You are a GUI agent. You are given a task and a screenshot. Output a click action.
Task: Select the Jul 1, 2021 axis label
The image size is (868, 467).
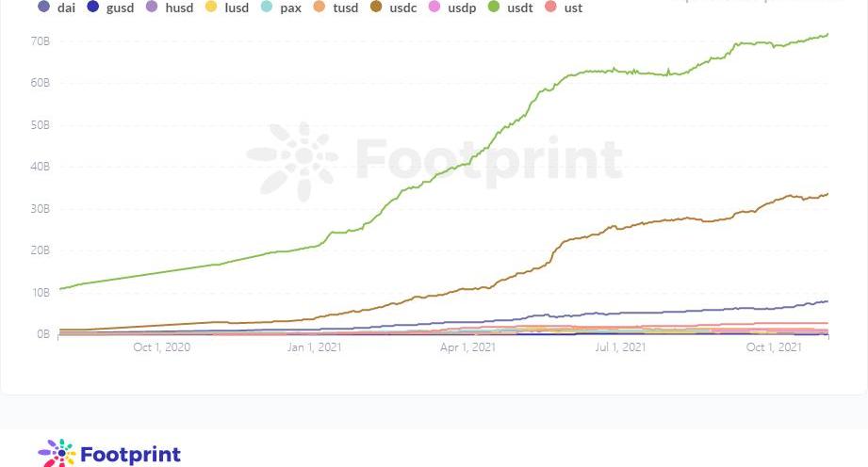click(619, 348)
